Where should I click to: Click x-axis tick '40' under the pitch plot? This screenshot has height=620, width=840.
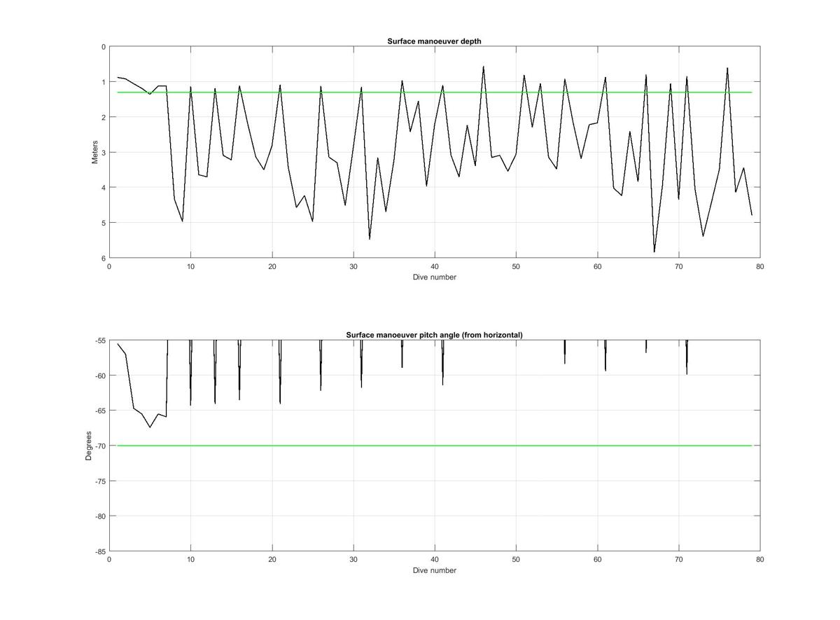tap(435, 560)
